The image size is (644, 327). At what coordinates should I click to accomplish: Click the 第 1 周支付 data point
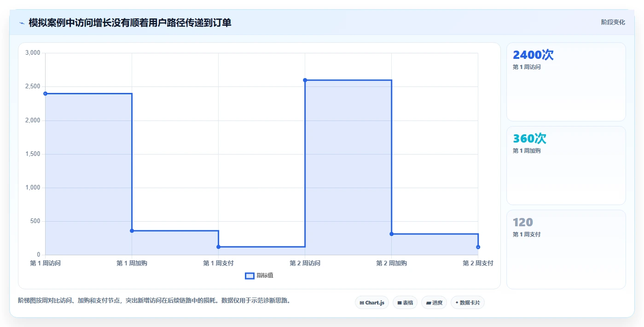coord(218,247)
